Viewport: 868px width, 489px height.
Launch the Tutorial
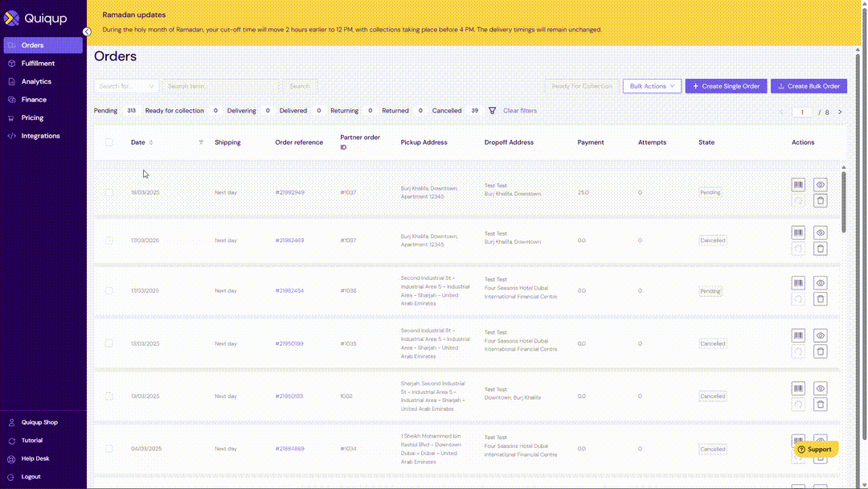[x=31, y=440]
